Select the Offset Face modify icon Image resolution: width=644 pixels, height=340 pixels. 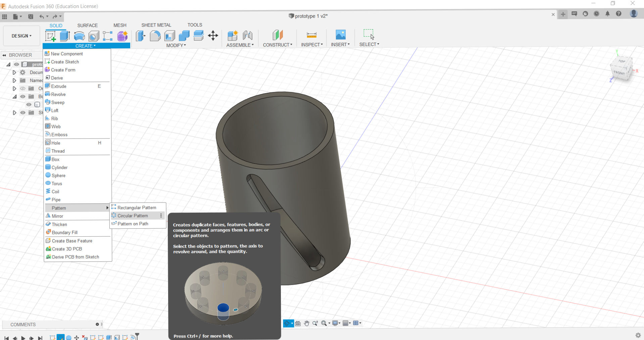(x=199, y=36)
